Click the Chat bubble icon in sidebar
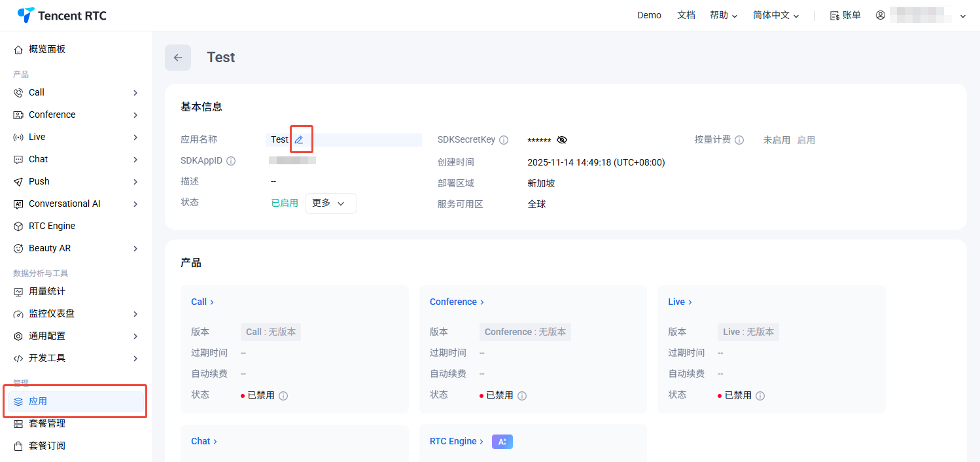 pos(18,160)
